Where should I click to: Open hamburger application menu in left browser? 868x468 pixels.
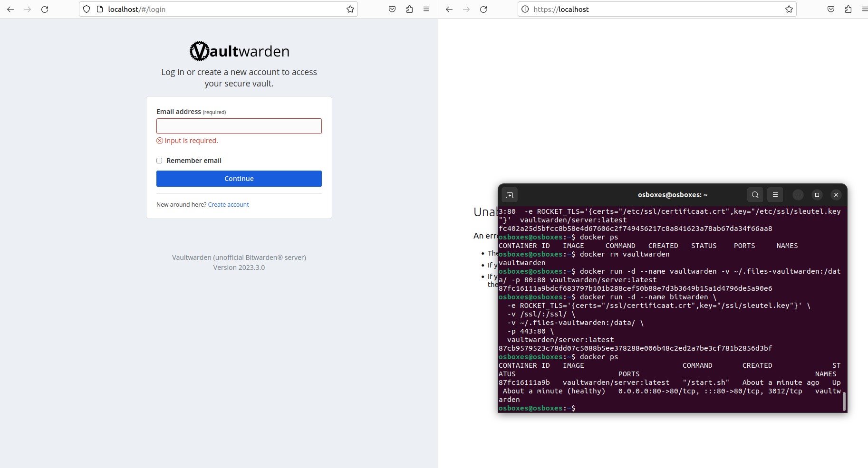tap(426, 9)
